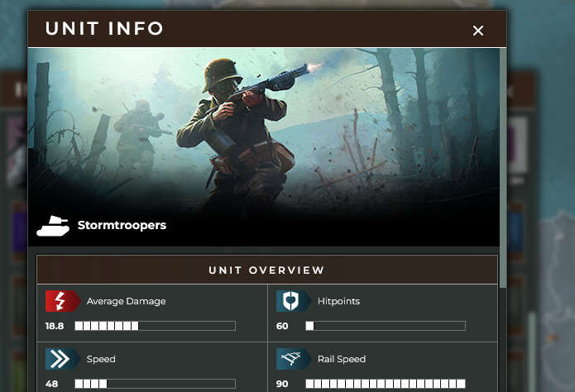Click the Hitpoints shield icon
Screen dimensions: 575x392
pyautogui.click(x=294, y=301)
